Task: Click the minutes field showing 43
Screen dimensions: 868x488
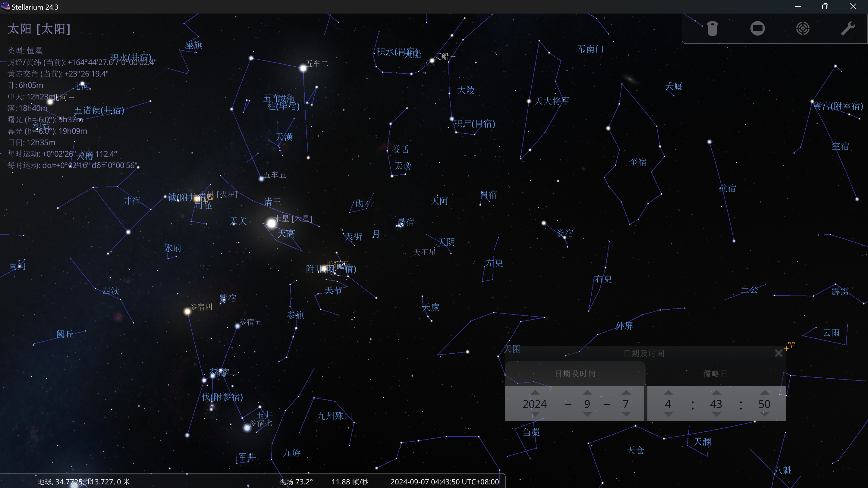Action: click(716, 404)
